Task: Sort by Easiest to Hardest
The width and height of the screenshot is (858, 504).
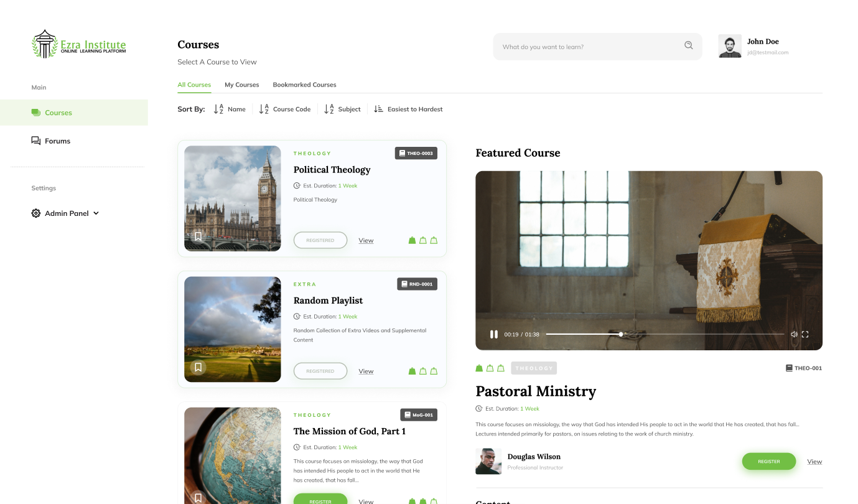Action: [x=409, y=109]
